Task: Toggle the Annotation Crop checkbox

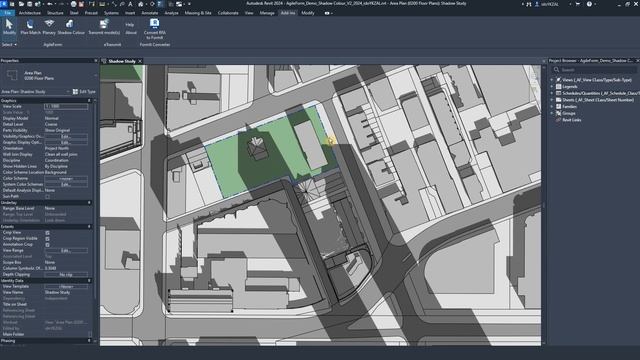Action: (47, 244)
